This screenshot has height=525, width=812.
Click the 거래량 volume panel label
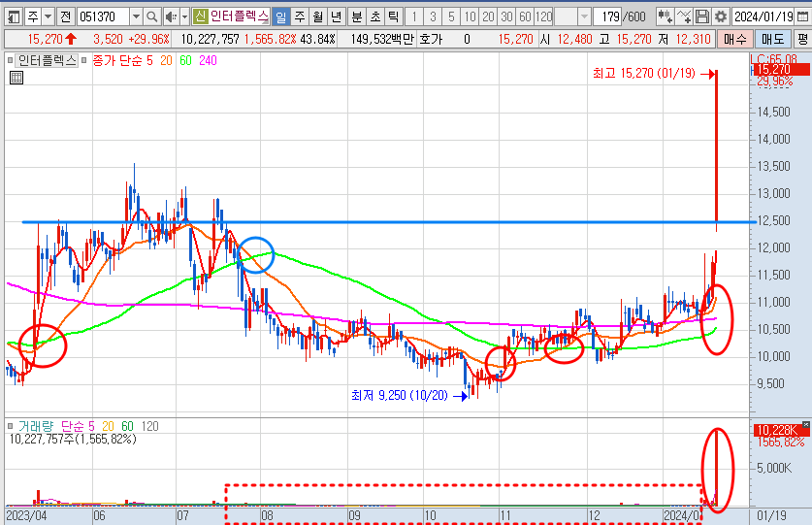(x=36, y=426)
